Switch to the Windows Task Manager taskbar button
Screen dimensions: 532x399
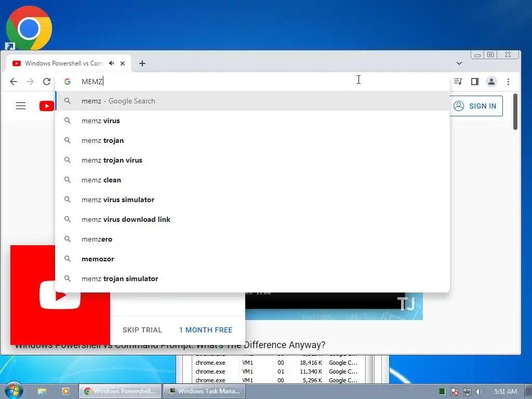point(204,391)
